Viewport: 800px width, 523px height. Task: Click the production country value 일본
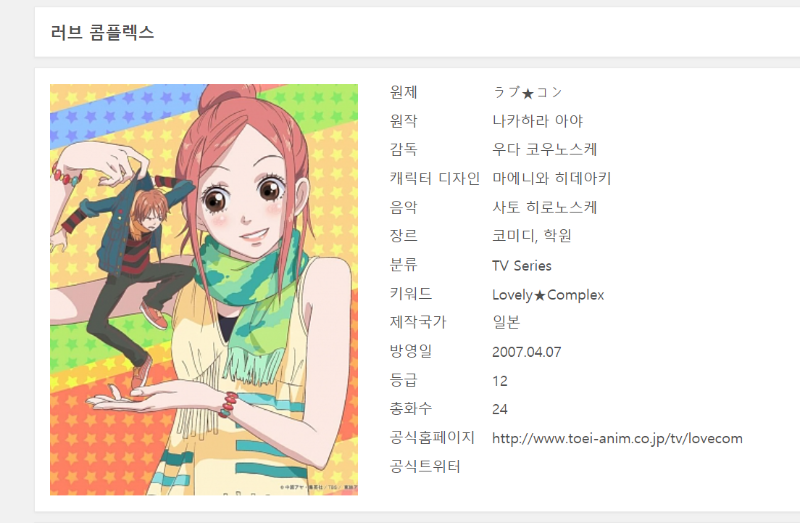[506, 322]
